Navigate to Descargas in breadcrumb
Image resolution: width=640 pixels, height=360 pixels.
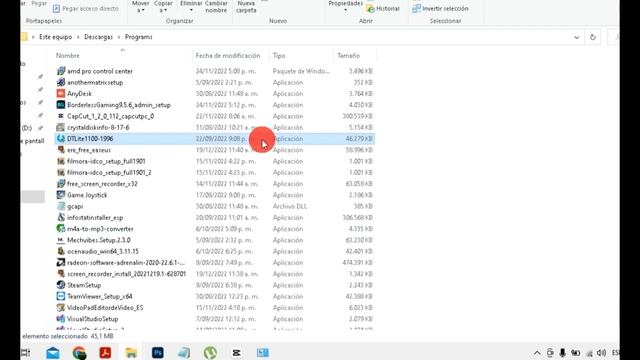98,37
